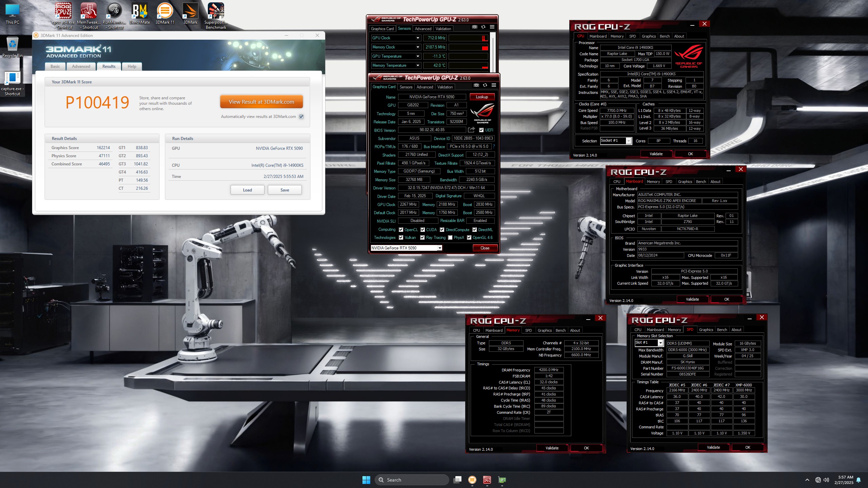This screenshot has height=488, width=868.
Task: Click the BIOS version share/export icon
Action: tap(471, 130)
